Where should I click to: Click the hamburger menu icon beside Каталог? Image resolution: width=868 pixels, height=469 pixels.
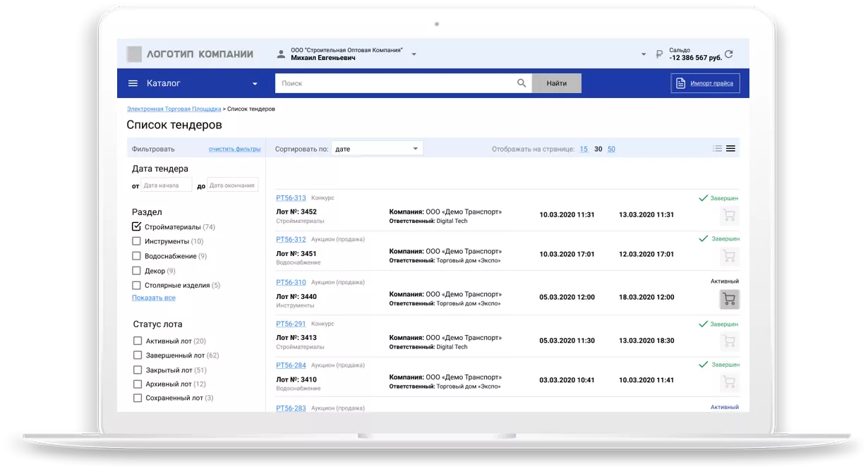(x=133, y=83)
